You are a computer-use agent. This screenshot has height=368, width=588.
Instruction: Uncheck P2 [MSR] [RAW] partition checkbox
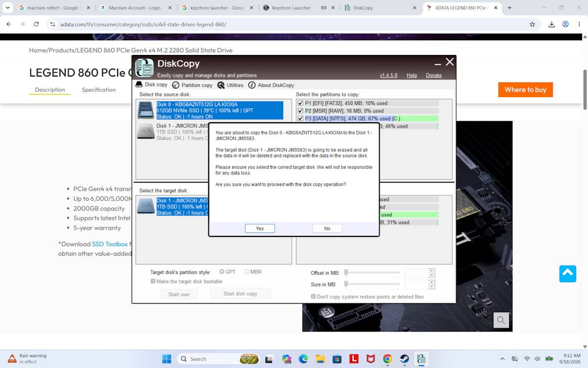click(300, 111)
